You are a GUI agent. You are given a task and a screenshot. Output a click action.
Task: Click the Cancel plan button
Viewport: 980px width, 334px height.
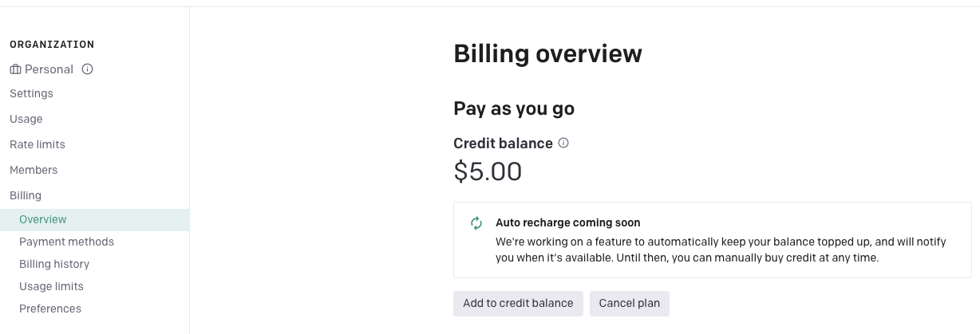coord(630,303)
